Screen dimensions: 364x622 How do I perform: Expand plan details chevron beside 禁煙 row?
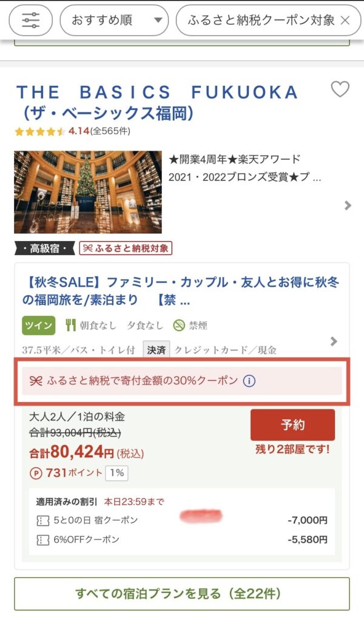pos(334,341)
